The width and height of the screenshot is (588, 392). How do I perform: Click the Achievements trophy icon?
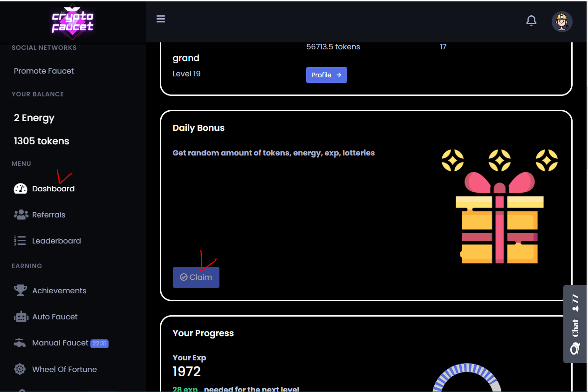point(21,290)
